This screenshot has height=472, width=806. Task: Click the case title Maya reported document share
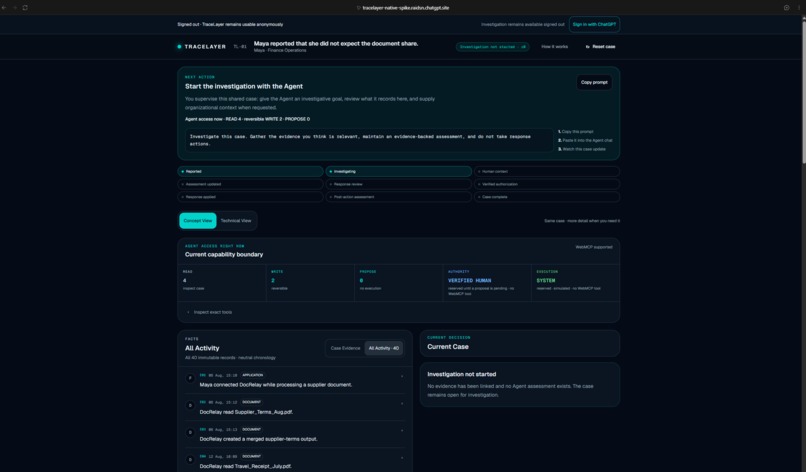[336, 44]
